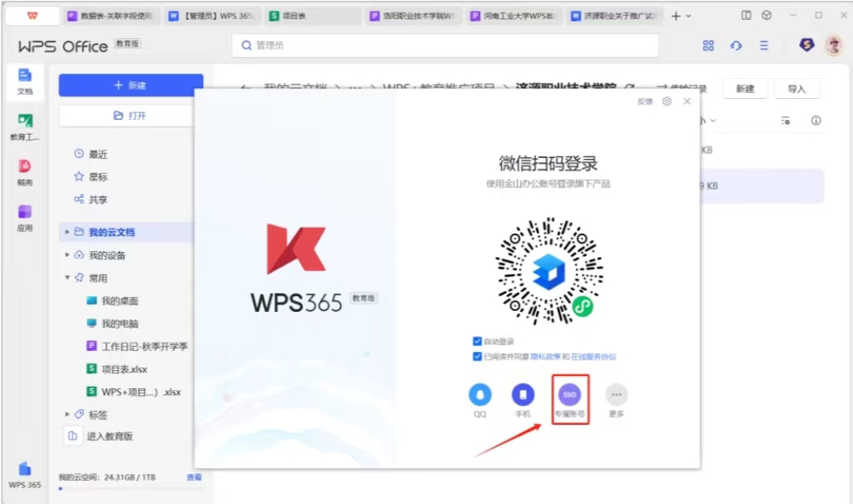
Task: Open 应用 sidebar icon
Action: click(x=25, y=218)
